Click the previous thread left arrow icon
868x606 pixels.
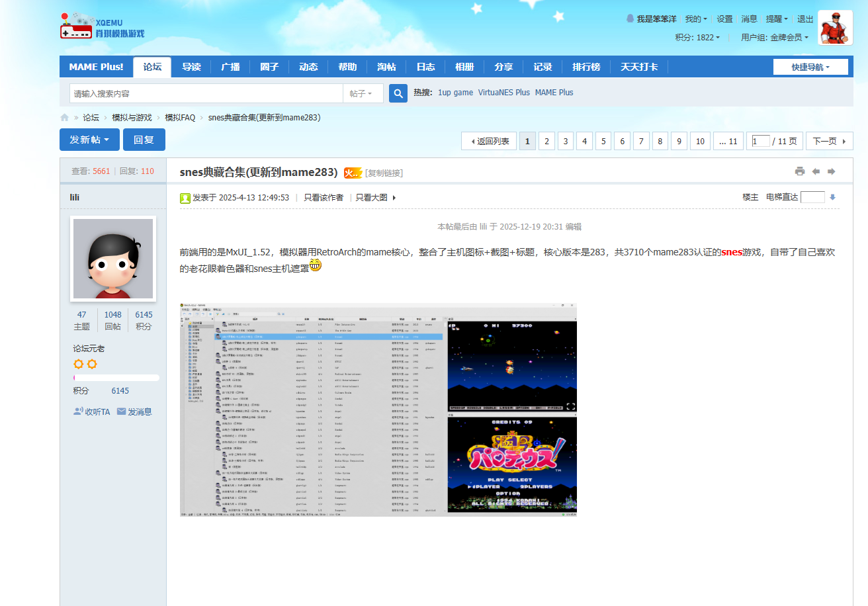tap(816, 171)
